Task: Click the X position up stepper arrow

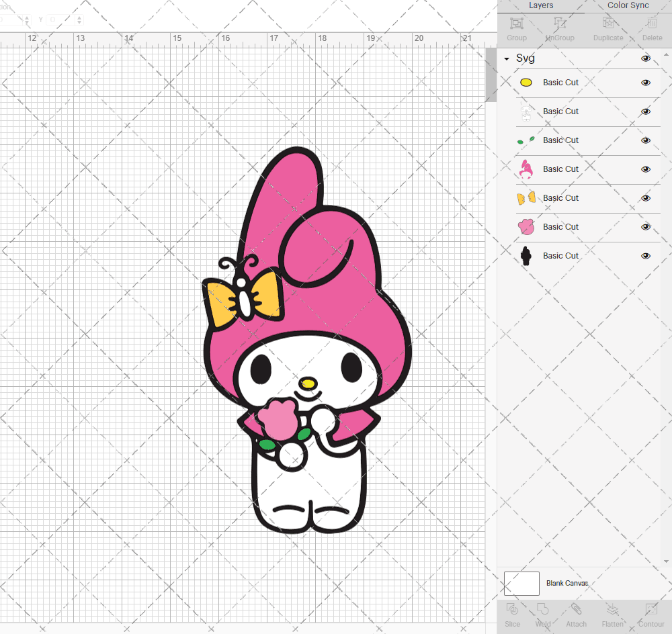Action: pos(27,17)
